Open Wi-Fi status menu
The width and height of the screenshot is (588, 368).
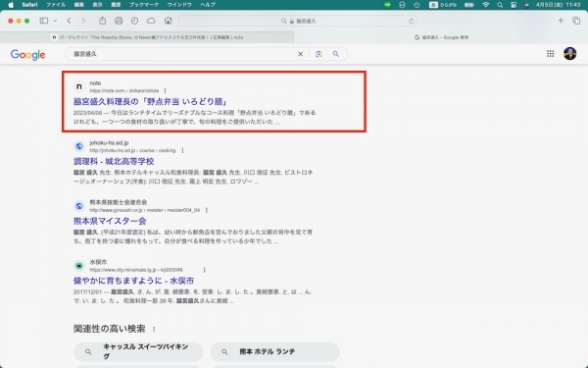[486, 5]
